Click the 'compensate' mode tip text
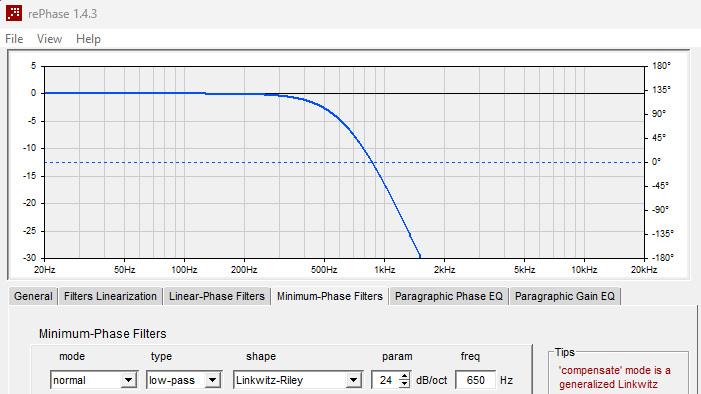Screen dimensions: 701x394 (x=614, y=377)
